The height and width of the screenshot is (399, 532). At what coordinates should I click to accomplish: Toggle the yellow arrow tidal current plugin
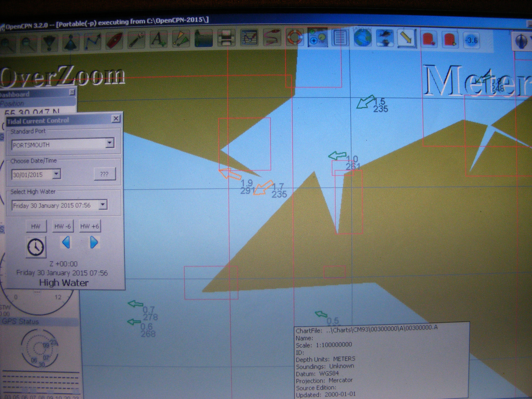click(x=407, y=38)
